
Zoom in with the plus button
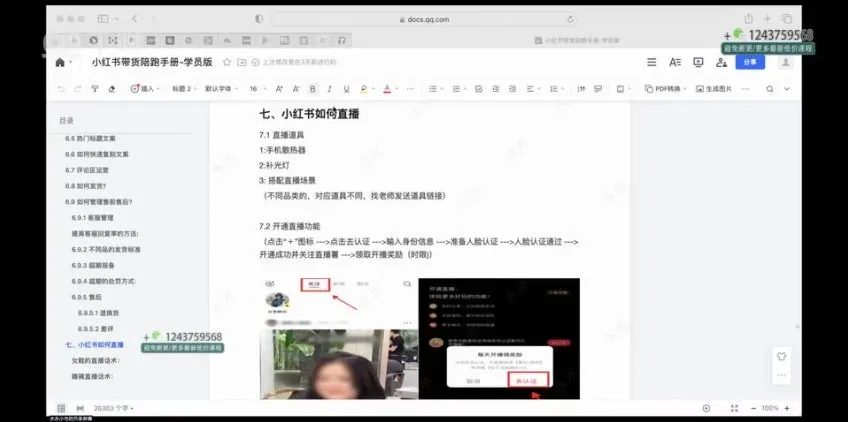coord(787,408)
